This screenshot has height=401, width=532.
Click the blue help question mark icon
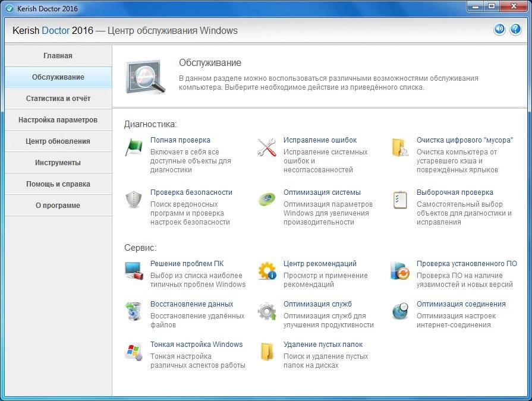(516, 30)
